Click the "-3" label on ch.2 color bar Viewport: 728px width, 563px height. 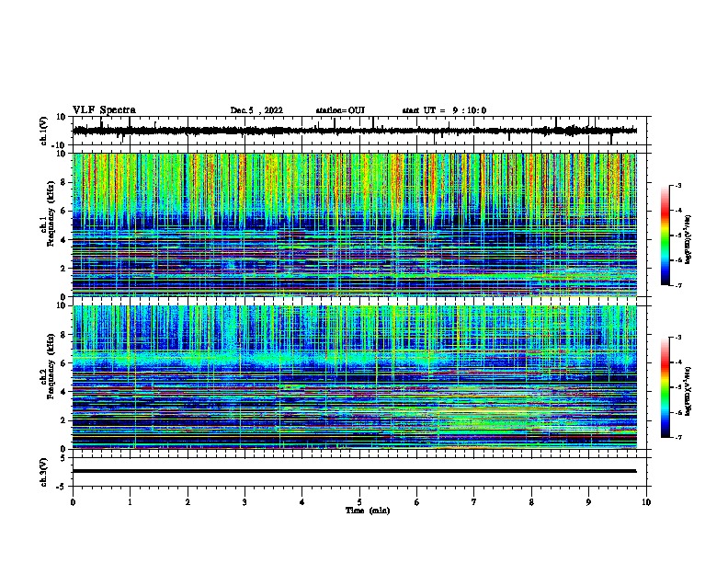(x=678, y=338)
